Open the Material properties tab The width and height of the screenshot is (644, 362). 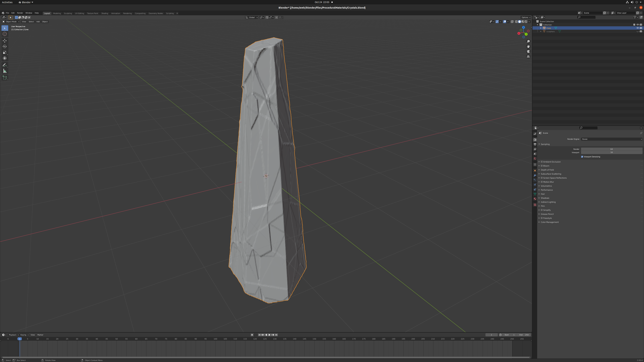click(x=535, y=199)
